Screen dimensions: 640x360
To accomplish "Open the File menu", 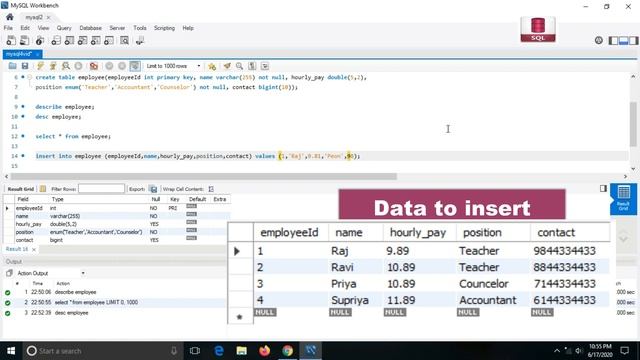I will click(x=8, y=28).
